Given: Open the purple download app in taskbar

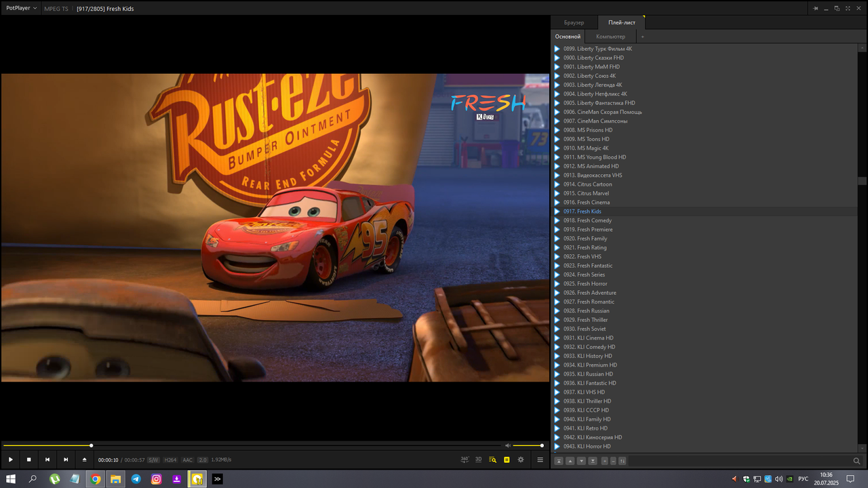Looking at the screenshot, I should (x=177, y=479).
